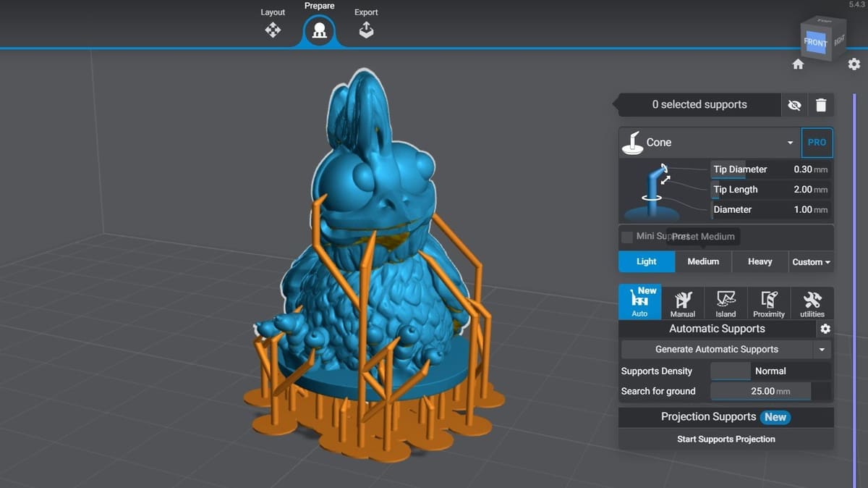Click the home view reset icon
Image resolution: width=868 pixels, height=488 pixels.
[798, 64]
